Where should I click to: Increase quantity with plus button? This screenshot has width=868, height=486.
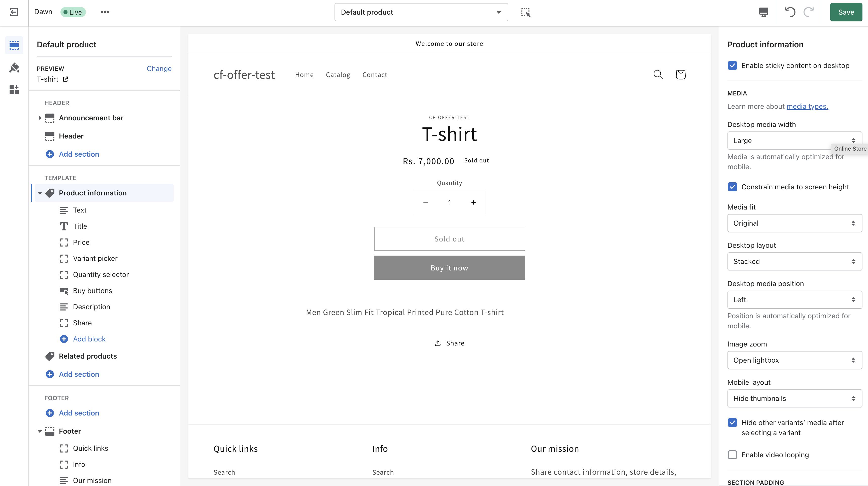(x=473, y=202)
